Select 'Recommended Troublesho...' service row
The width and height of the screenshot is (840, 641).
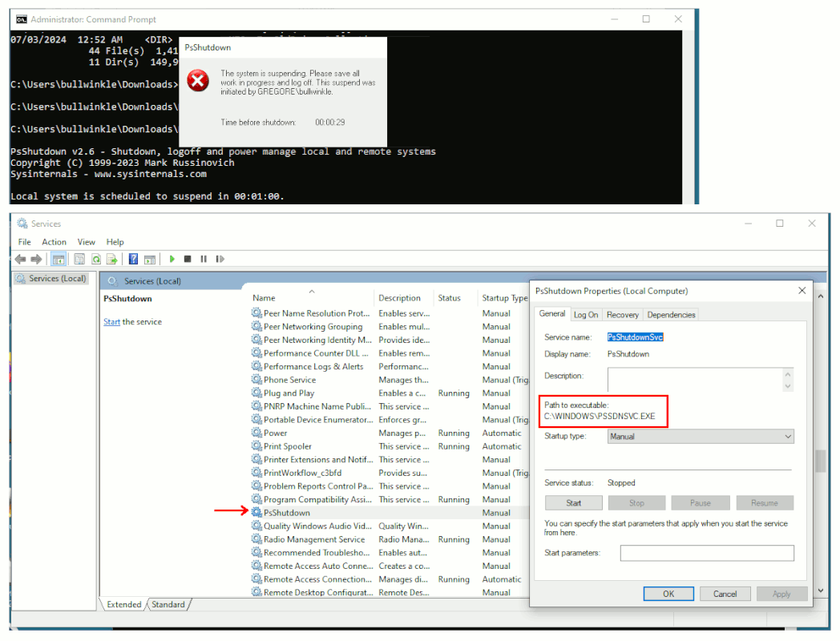click(390, 553)
